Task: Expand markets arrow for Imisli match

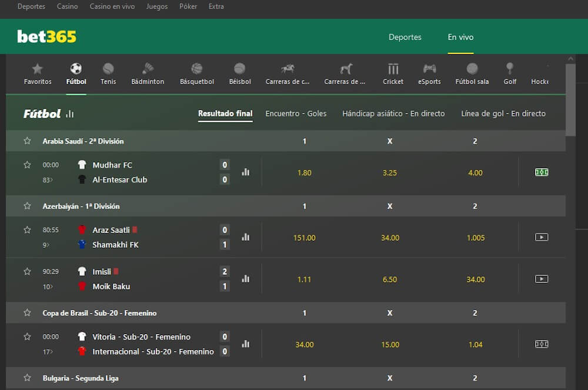Action: pos(48,286)
